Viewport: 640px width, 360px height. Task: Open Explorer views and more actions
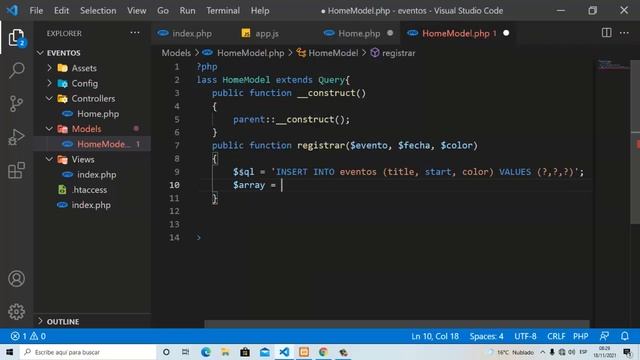pyautogui.click(x=135, y=33)
